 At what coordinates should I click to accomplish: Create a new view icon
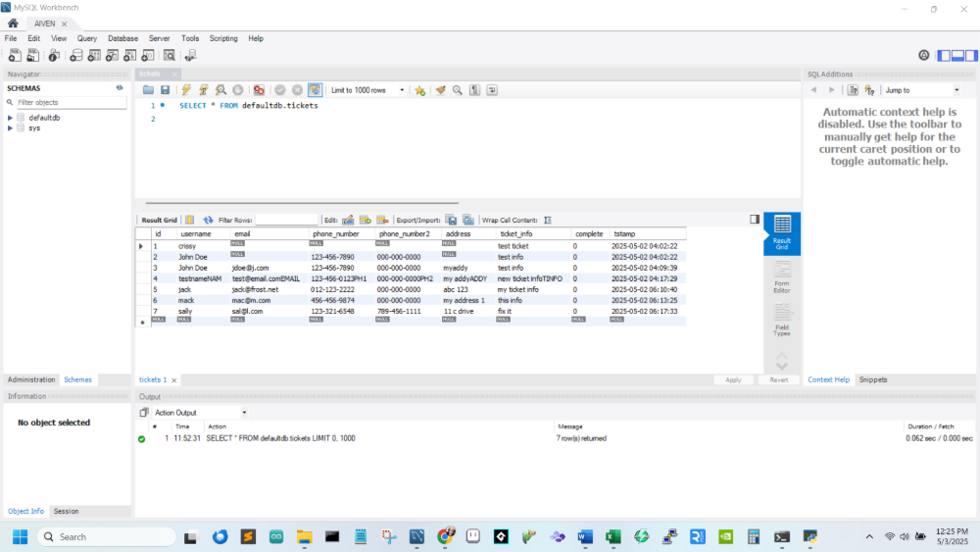(112, 56)
